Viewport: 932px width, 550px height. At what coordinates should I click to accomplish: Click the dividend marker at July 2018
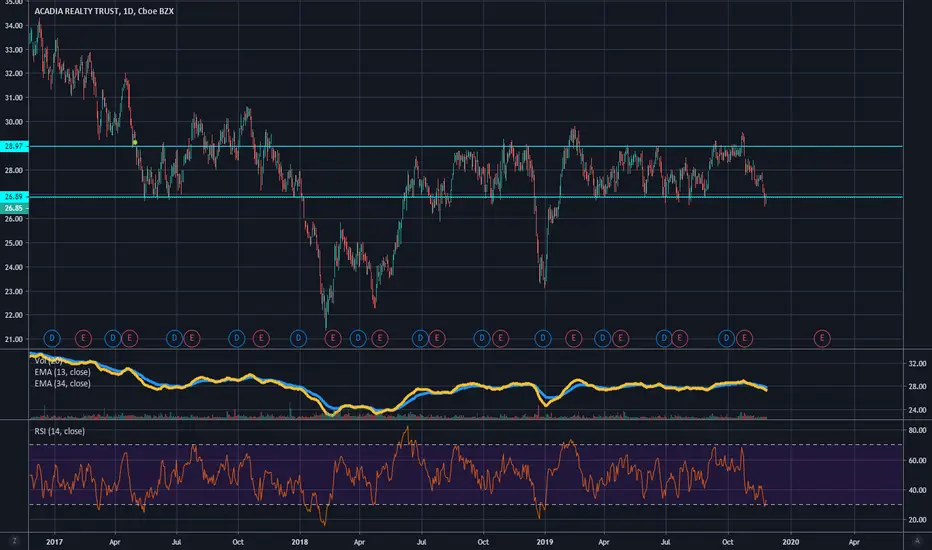tap(420, 338)
